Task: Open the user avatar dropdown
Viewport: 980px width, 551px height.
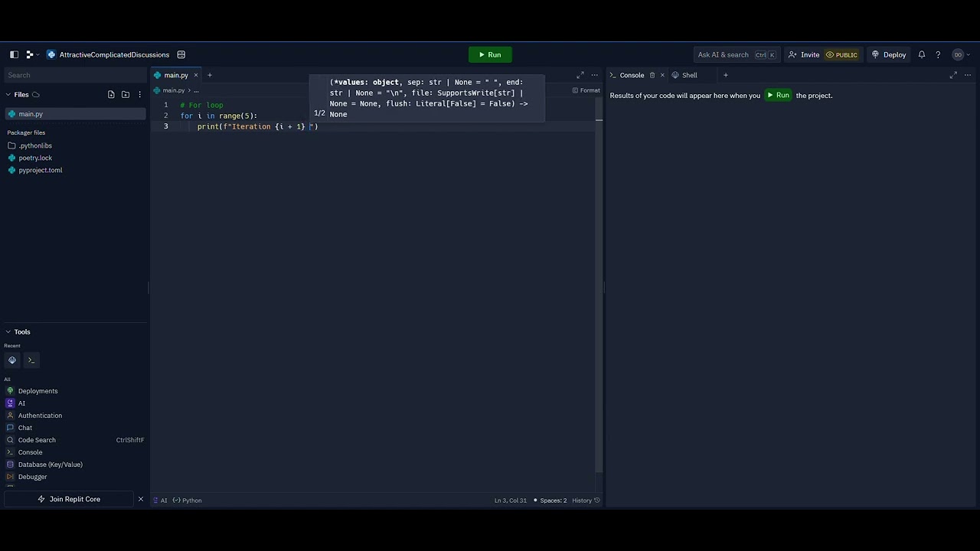Action: pyautogui.click(x=960, y=54)
